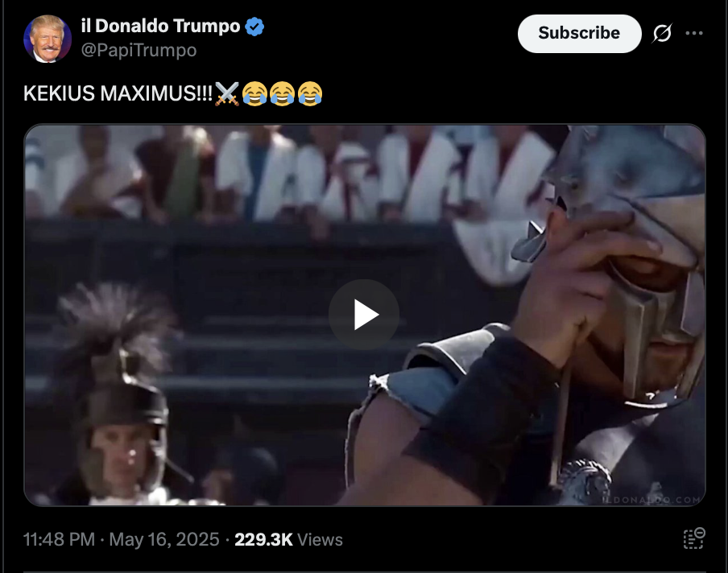Open il Donaldo Trumpo's profile avatar
728x573 pixels.
(x=48, y=39)
